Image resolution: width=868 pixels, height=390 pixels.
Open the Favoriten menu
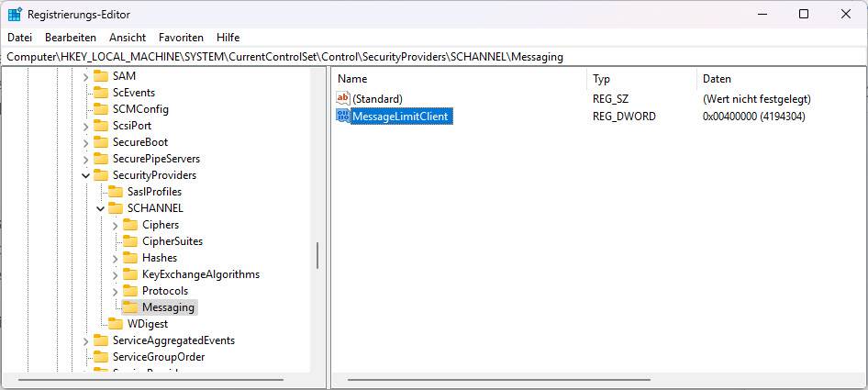181,38
